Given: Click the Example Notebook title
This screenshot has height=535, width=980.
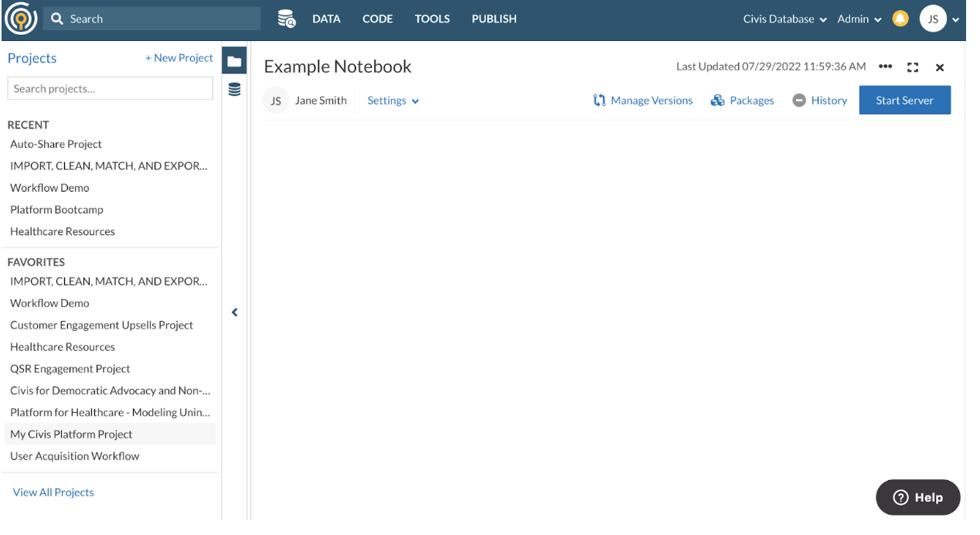Looking at the screenshot, I should coord(338,66).
